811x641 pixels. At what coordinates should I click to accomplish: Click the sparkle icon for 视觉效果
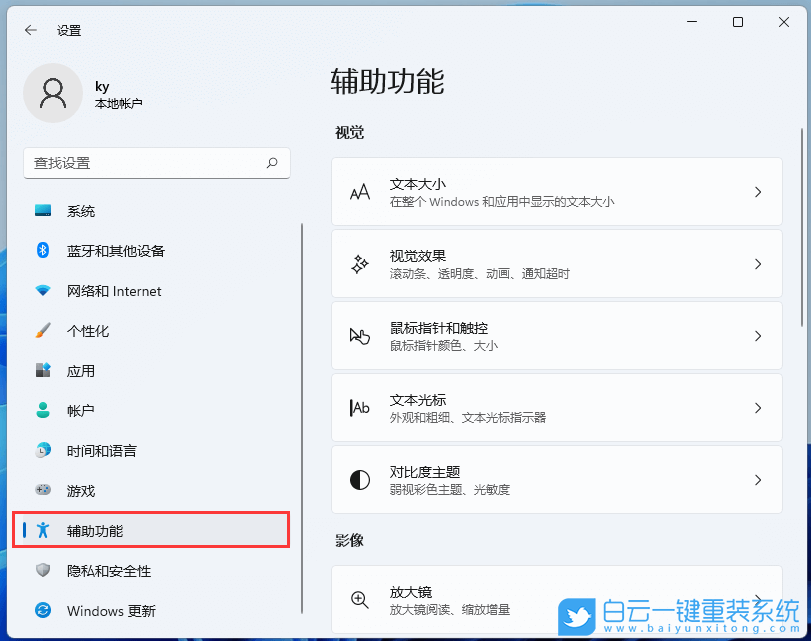(x=359, y=262)
